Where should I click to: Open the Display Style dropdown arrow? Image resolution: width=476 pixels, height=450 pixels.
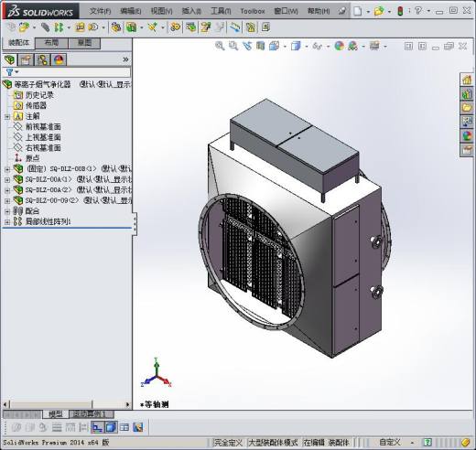(x=306, y=47)
